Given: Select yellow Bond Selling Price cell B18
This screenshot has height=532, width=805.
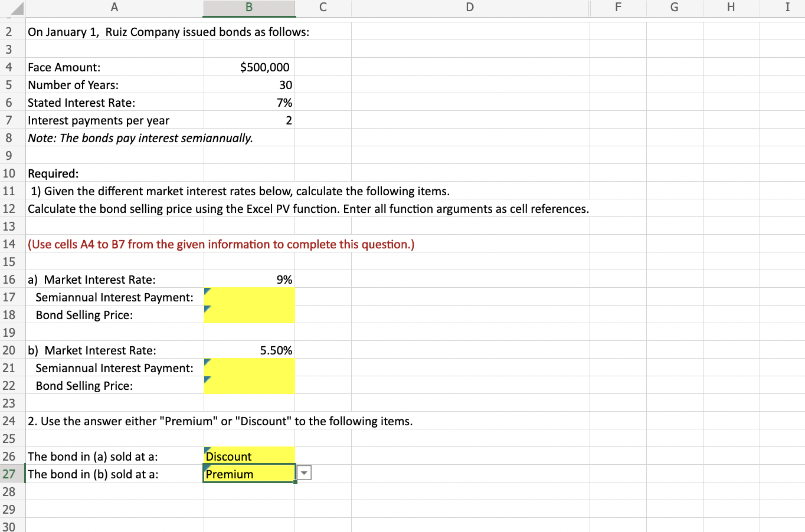Looking at the screenshot, I should 249,314.
